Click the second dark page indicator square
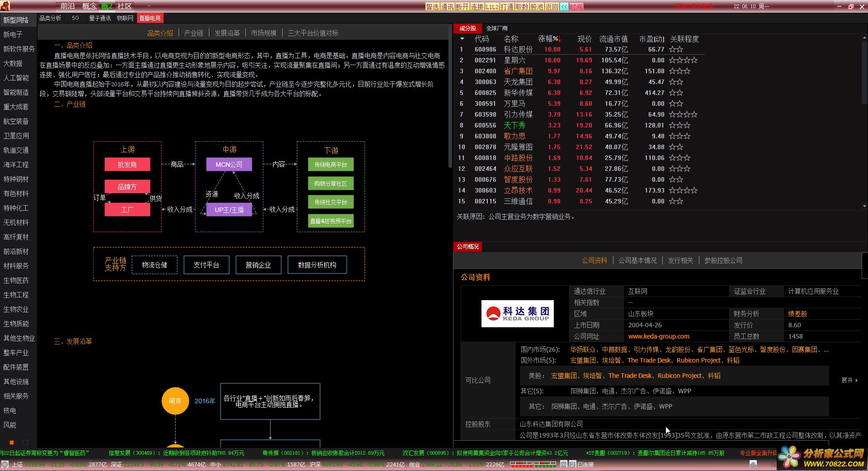Screen dimensions: 868x471 (x=25, y=443)
